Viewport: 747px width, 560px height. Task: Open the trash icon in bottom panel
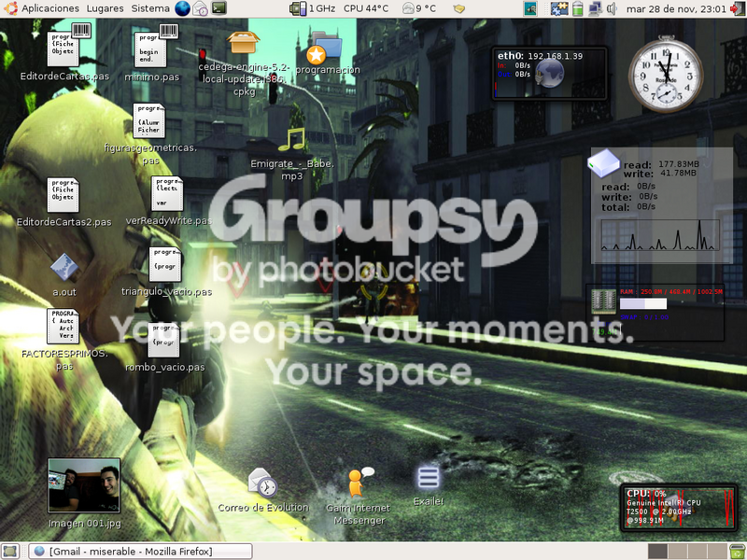[x=738, y=552]
